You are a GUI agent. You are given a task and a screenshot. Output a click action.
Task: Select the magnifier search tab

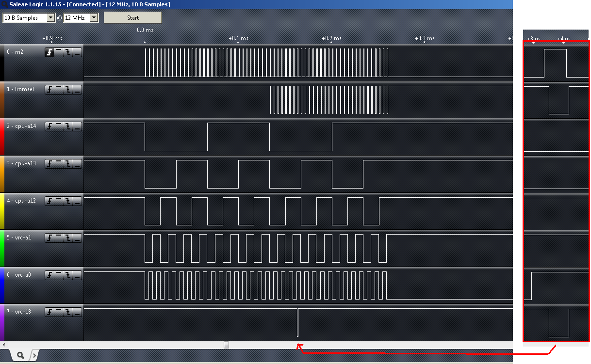point(20,355)
